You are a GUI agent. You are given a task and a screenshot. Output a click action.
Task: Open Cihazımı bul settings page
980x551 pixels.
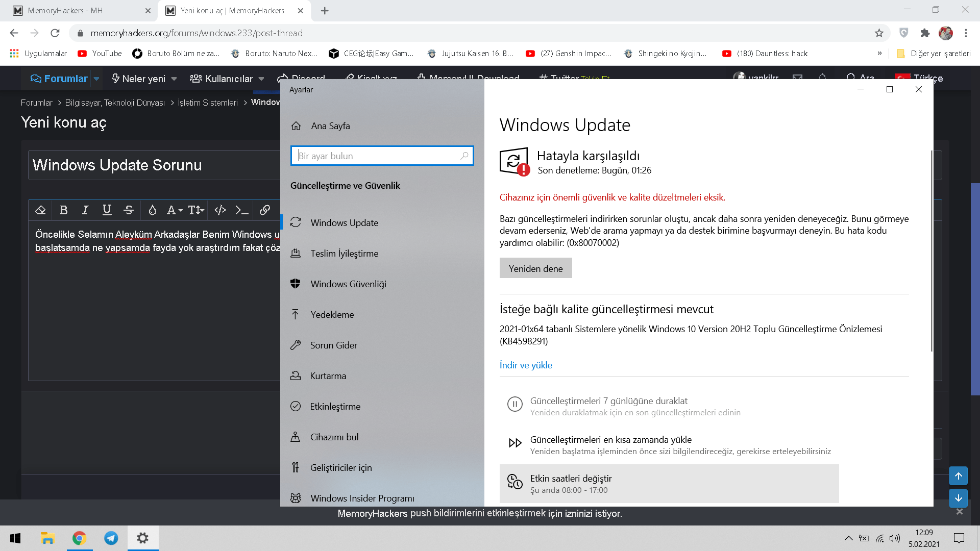(382, 437)
